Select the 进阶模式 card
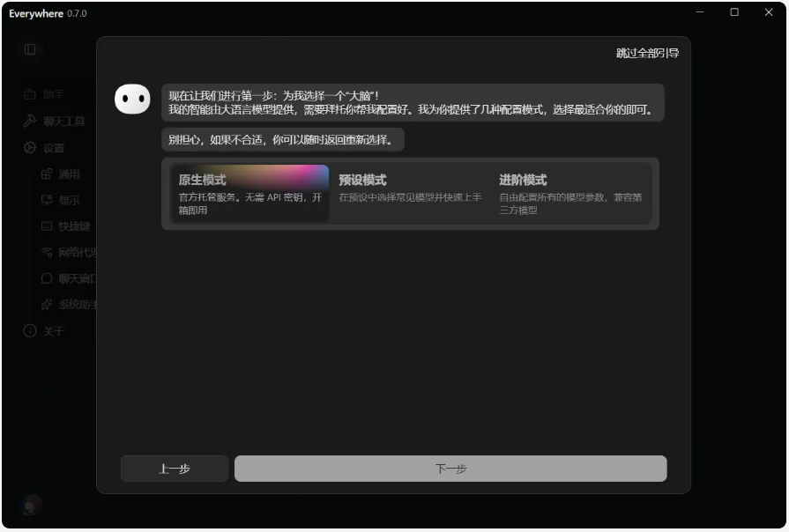 click(x=571, y=194)
